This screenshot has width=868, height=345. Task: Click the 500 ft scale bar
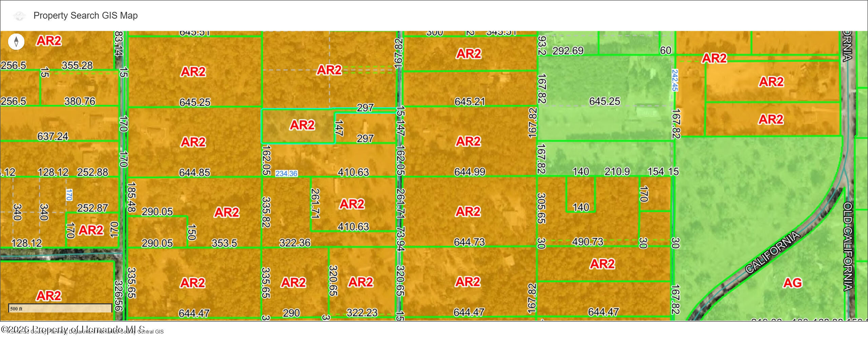point(60,308)
